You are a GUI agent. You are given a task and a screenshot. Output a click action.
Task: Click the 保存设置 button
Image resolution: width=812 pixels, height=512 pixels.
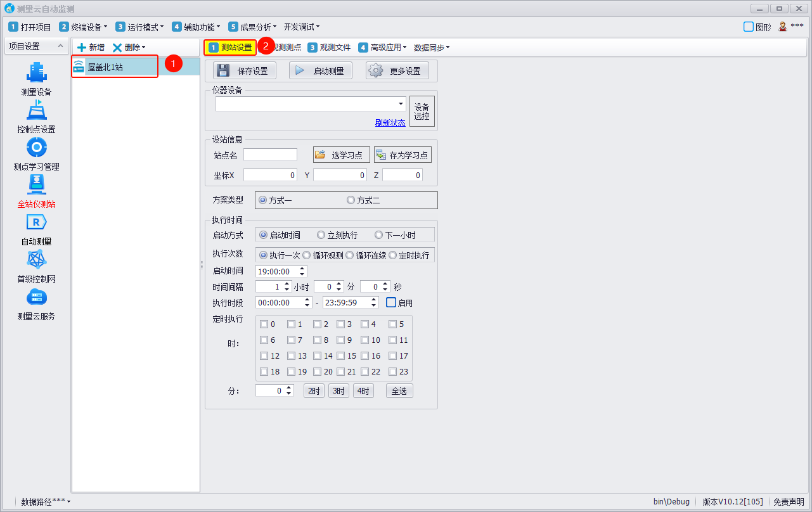(x=245, y=71)
